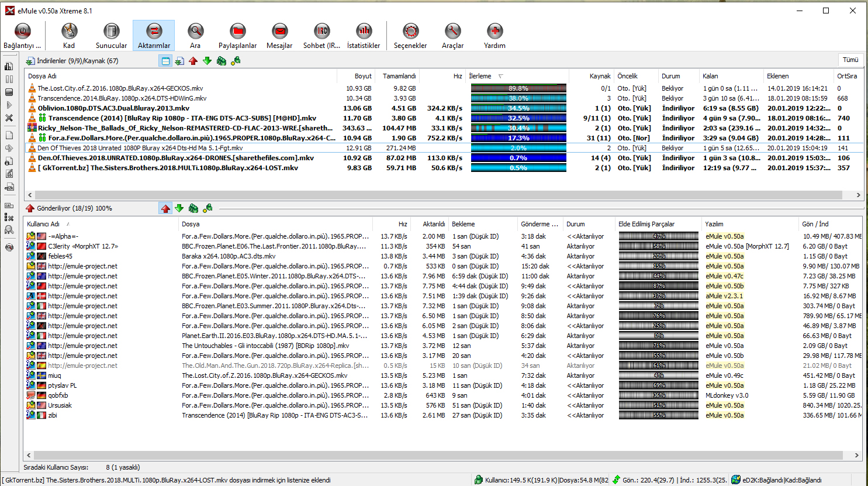Toggle downloads-only view in İndirilenler toolbar
868x486 pixels.
[179, 61]
